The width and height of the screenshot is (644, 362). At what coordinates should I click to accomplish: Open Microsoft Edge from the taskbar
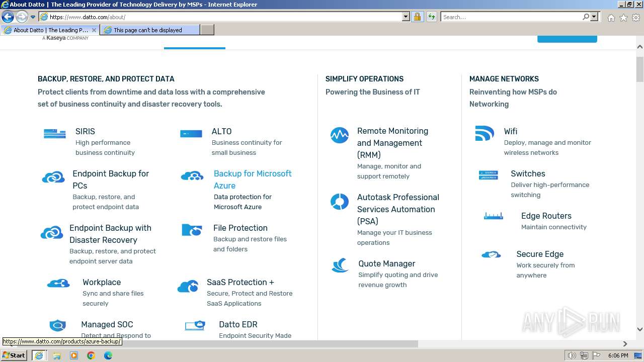tap(108, 355)
